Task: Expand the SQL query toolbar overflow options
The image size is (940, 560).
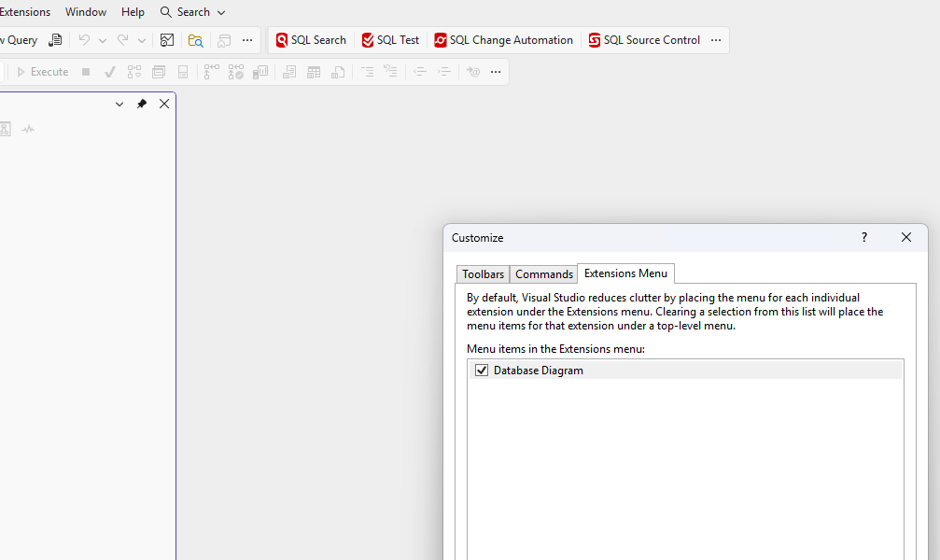Action: point(496,72)
